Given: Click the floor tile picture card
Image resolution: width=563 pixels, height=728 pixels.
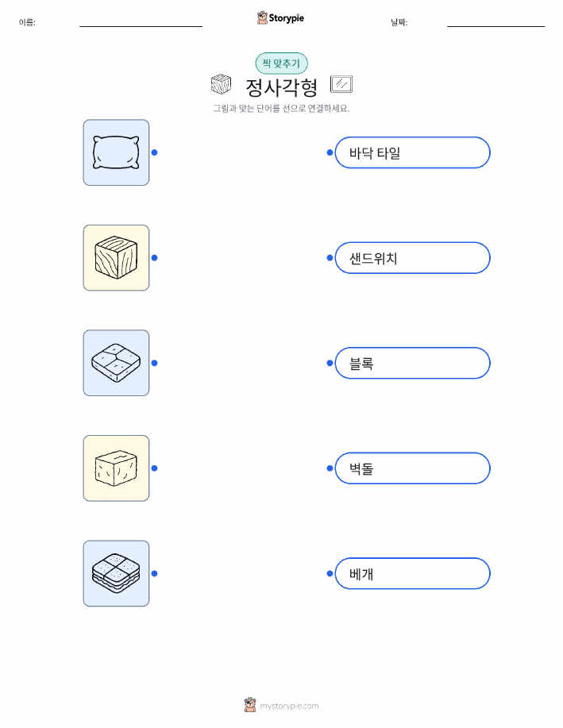Looking at the screenshot, I should point(116,363).
